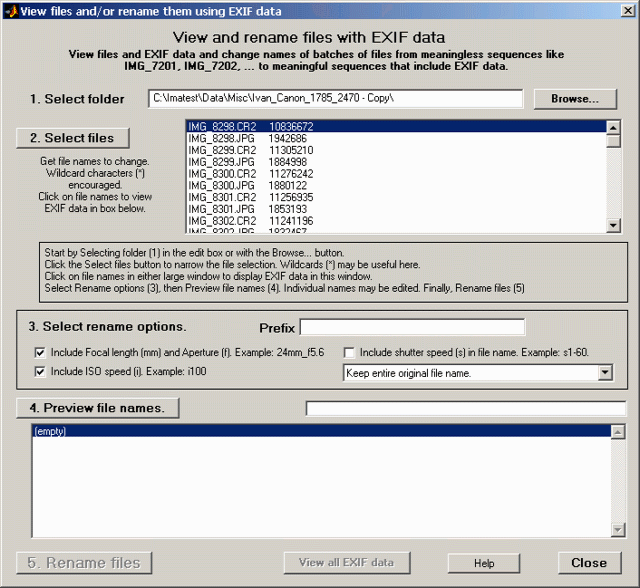Select IMG_8298.CR2 in file list
Screen dimensions: 640x588
396,126
